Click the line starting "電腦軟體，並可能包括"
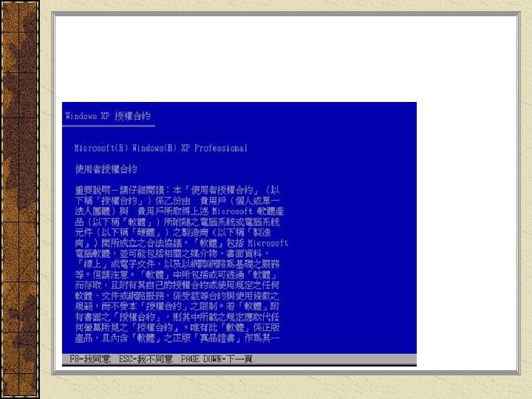This screenshot has height=399, width=532. 173,253
